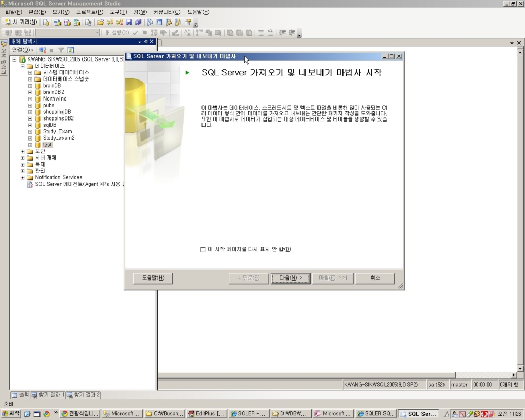
Task: Collapse the KWANG-SIK\SQL2005 server node
Action: pos(14,59)
